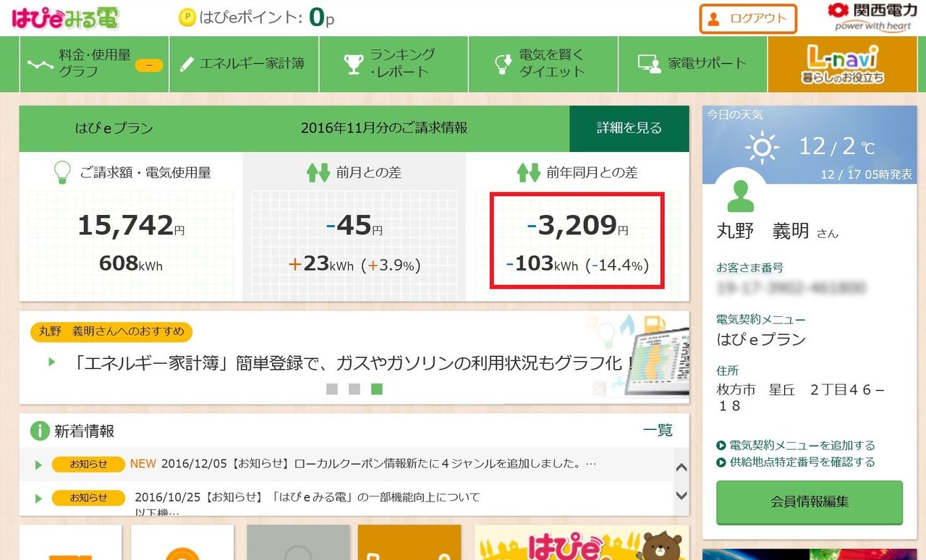Image resolution: width=926 pixels, height=560 pixels.
Task: Click the はぴeプラン header label
Action: [114, 128]
